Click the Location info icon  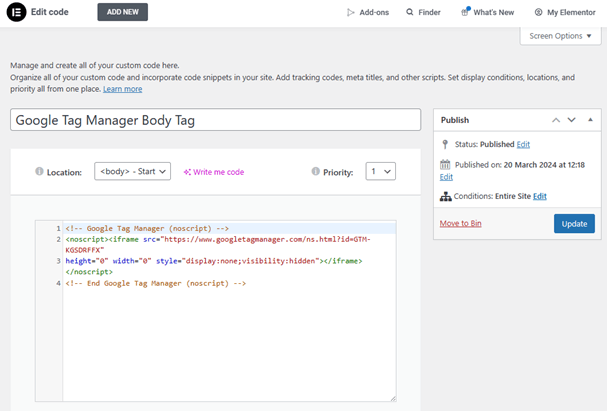coord(39,171)
